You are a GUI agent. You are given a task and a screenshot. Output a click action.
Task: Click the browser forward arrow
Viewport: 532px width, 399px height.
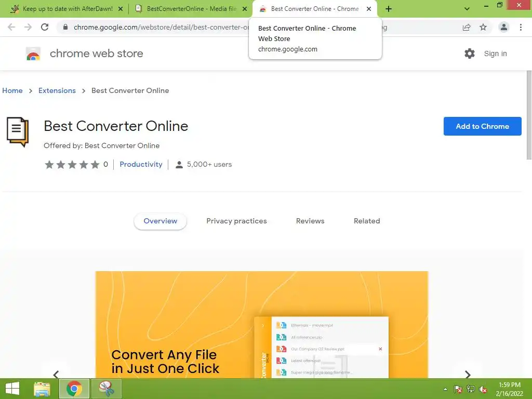tap(28, 27)
